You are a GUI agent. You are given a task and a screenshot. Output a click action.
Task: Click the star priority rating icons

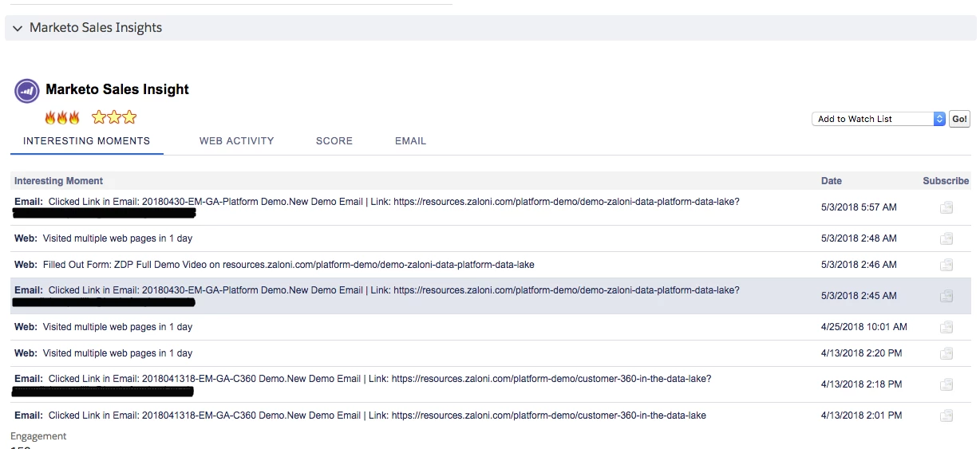(114, 118)
